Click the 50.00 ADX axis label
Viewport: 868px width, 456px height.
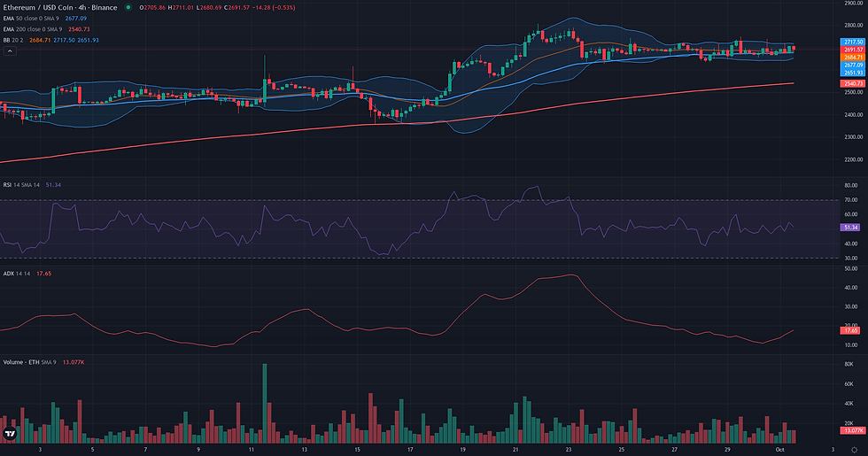point(851,269)
